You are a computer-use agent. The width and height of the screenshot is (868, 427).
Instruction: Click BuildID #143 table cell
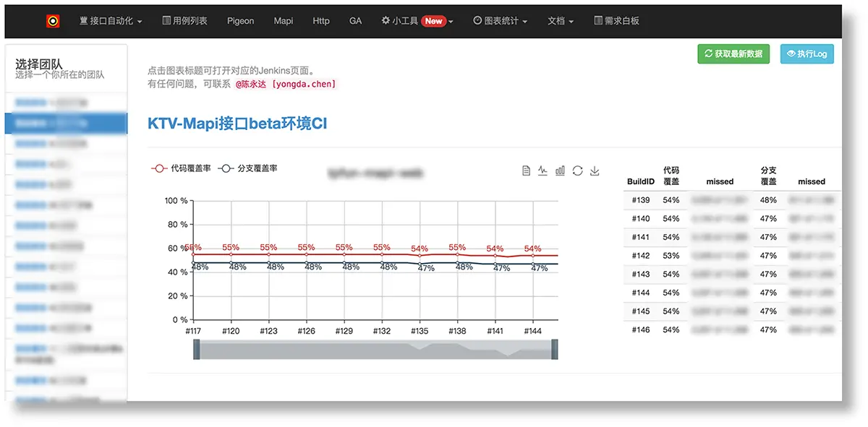pos(640,274)
